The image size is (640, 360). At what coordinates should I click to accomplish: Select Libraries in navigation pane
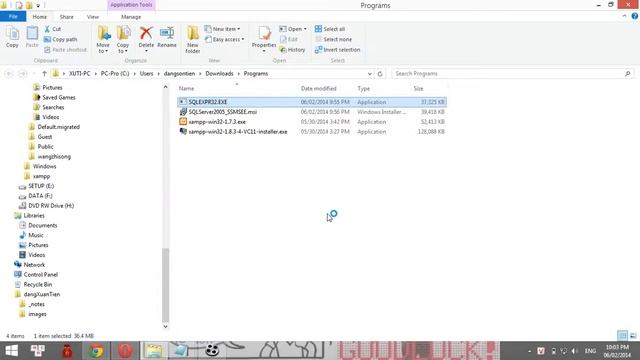coord(34,215)
